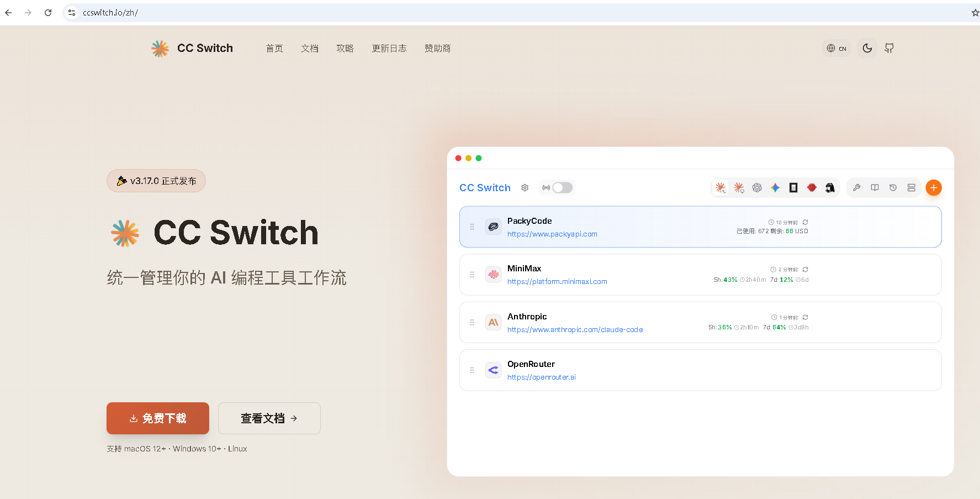The height and width of the screenshot is (499, 980).
Task: Toggle the proxy broadcast switch
Action: [562, 188]
